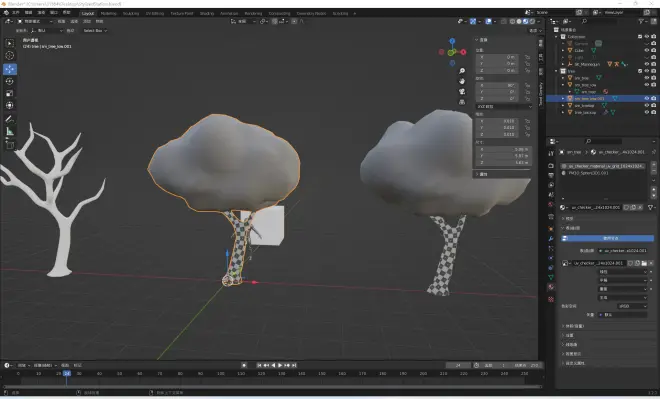
Task: Switch to the Shading workspace tab
Action: pyautogui.click(x=207, y=13)
